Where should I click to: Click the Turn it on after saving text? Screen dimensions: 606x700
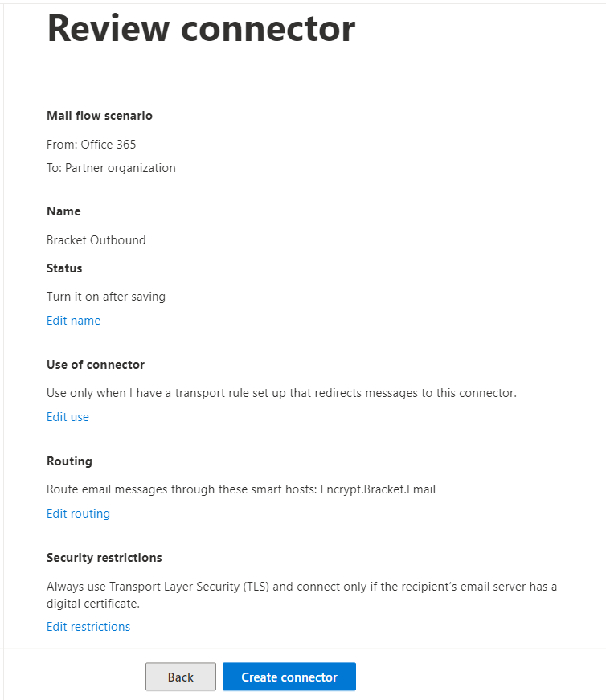[x=106, y=297]
